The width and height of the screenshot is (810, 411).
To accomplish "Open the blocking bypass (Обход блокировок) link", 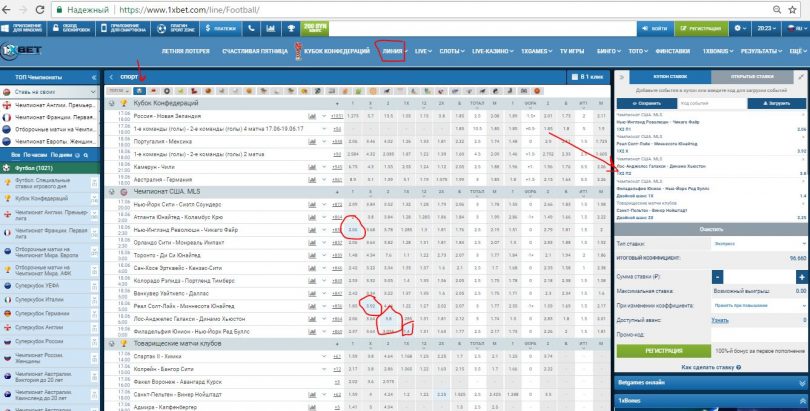I will (71, 29).
